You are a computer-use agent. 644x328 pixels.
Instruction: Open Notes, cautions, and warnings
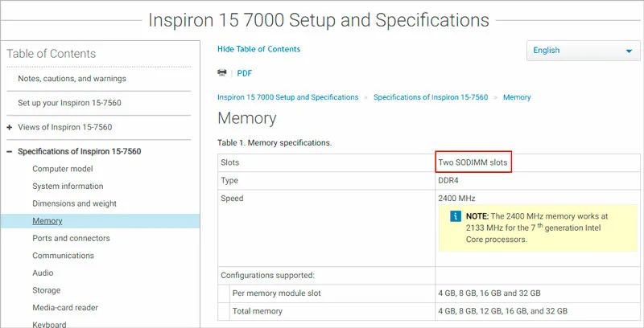tap(72, 79)
